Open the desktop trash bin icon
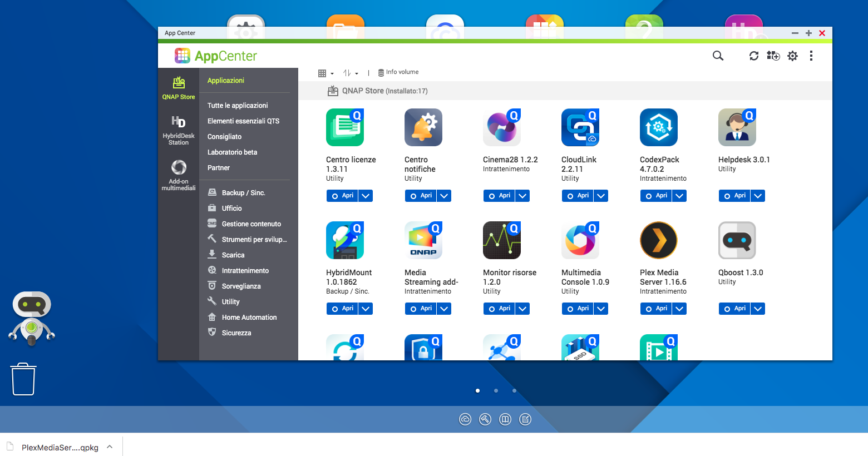The height and width of the screenshot is (456, 868). coord(23,379)
